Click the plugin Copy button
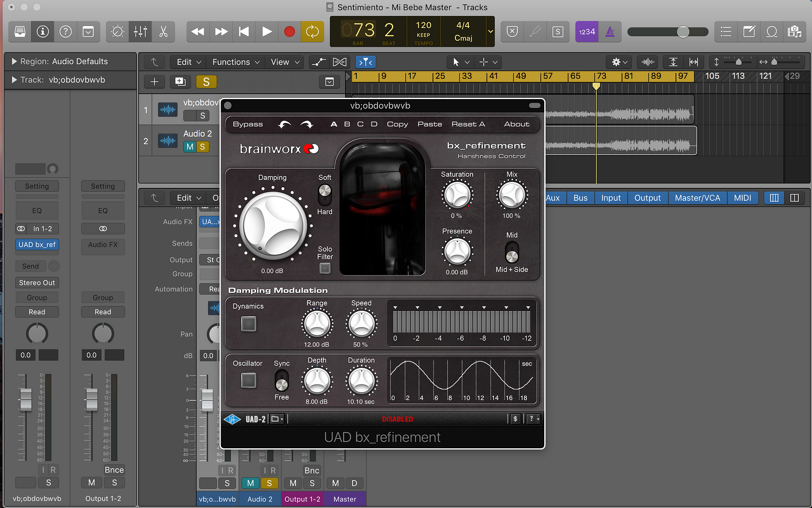This screenshot has height=508, width=812. click(397, 124)
